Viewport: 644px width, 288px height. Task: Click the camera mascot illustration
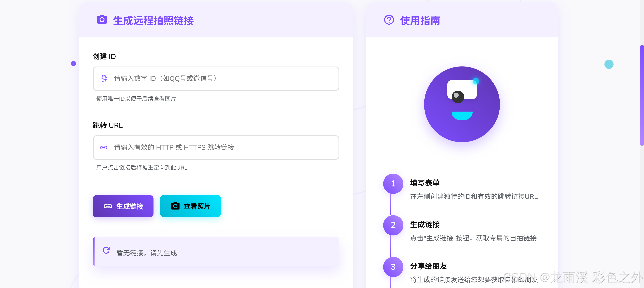[x=462, y=104]
